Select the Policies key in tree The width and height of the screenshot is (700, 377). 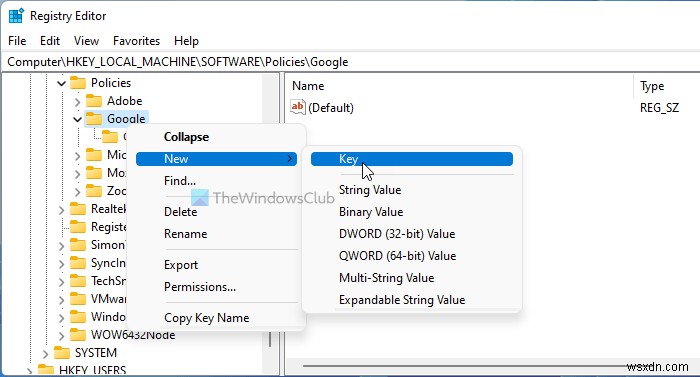pos(111,83)
